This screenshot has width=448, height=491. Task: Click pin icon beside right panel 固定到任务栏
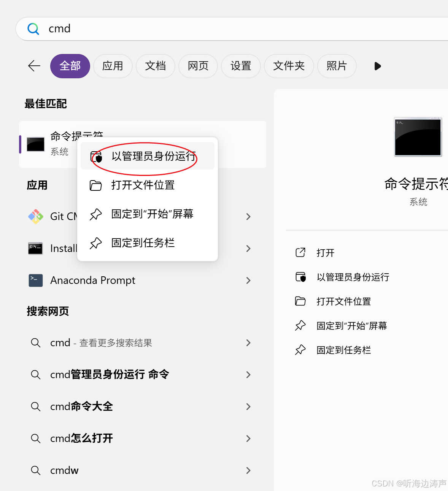pyautogui.click(x=300, y=350)
